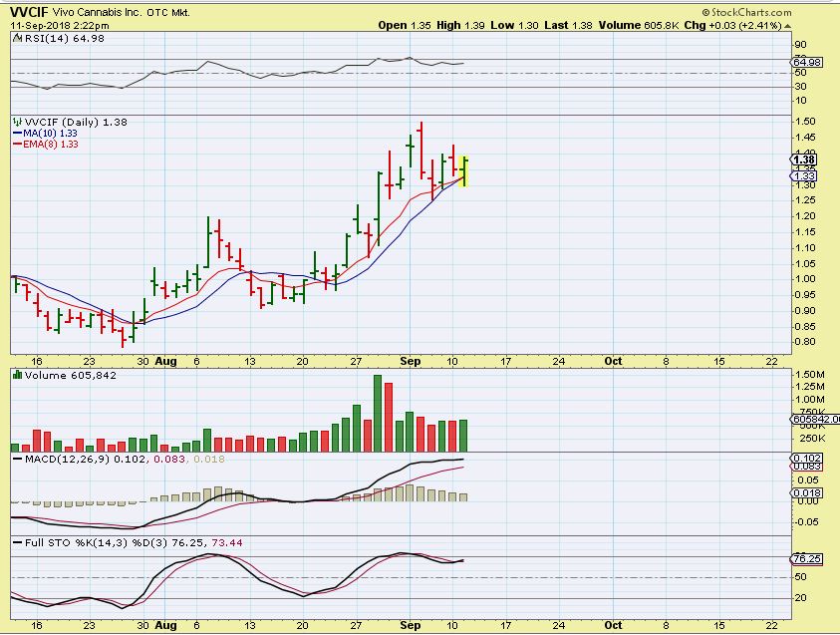
Task: Click the up arrow beside the Chg value
Action: tap(787, 26)
